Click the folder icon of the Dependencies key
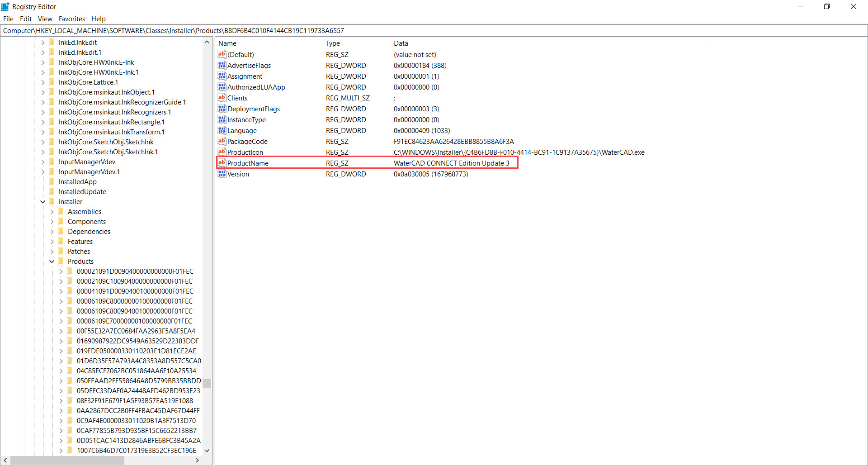The width and height of the screenshot is (868, 466). click(x=61, y=231)
